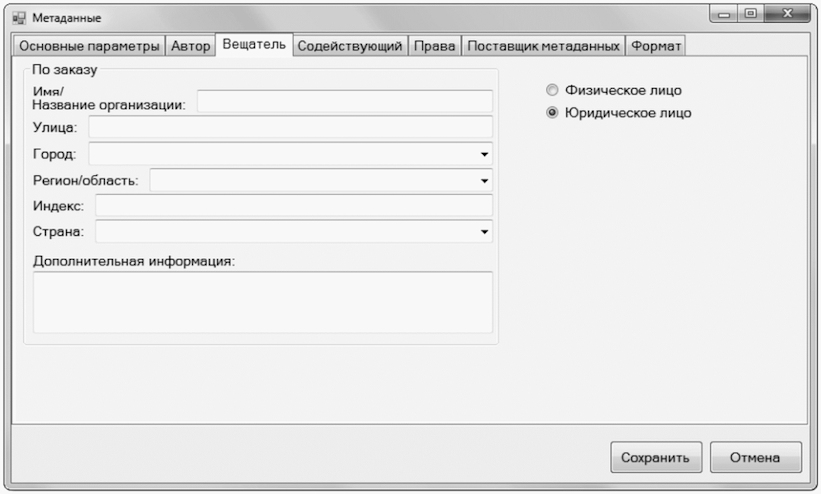The height and width of the screenshot is (494, 821).
Task: Click the Вещатель tab
Action: [x=254, y=45]
